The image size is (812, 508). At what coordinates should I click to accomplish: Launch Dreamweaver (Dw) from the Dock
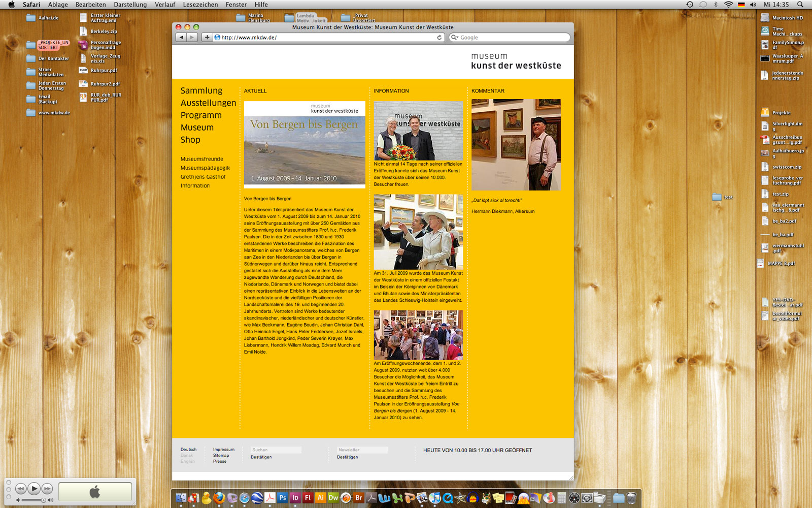click(x=333, y=498)
